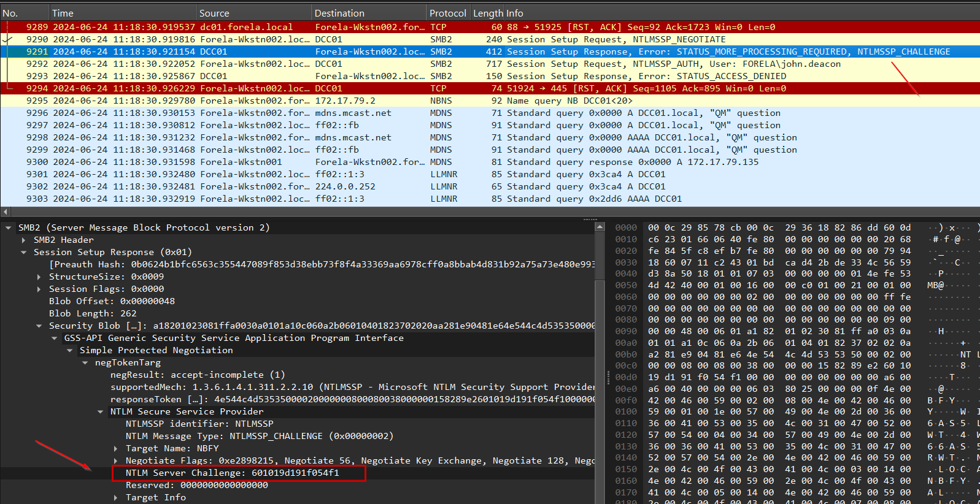980x504 pixels.
Task: Expand the Target Info node
Action: tap(116, 497)
